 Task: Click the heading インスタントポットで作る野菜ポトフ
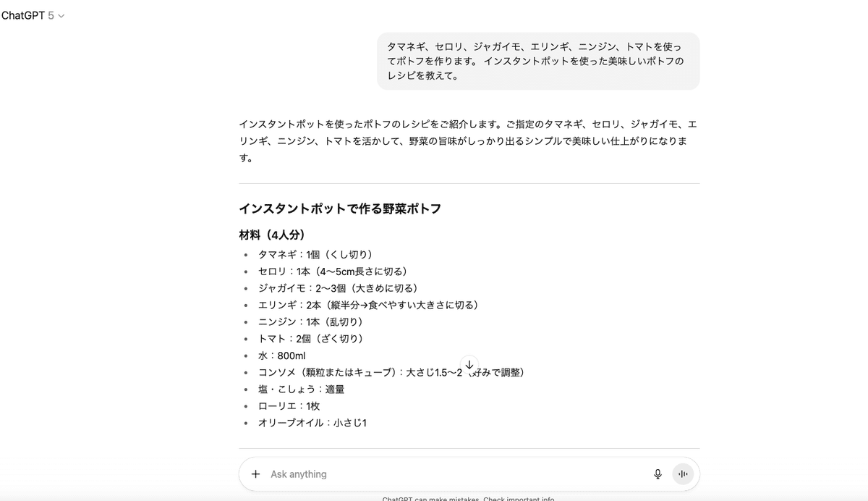[340, 209]
